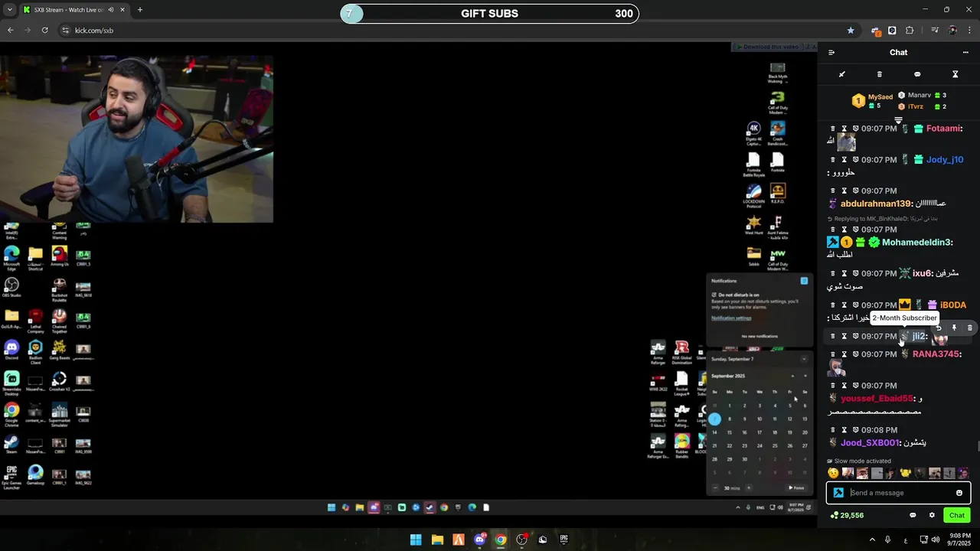Go back in the browser
The width and height of the screenshot is (980, 551).
click(10, 31)
